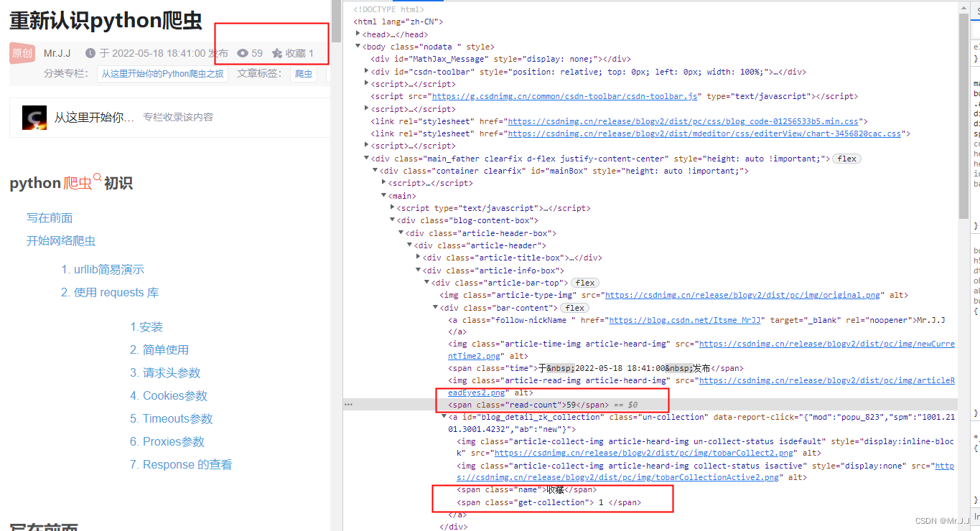Click the clock icon before the publish date

[x=90, y=53]
